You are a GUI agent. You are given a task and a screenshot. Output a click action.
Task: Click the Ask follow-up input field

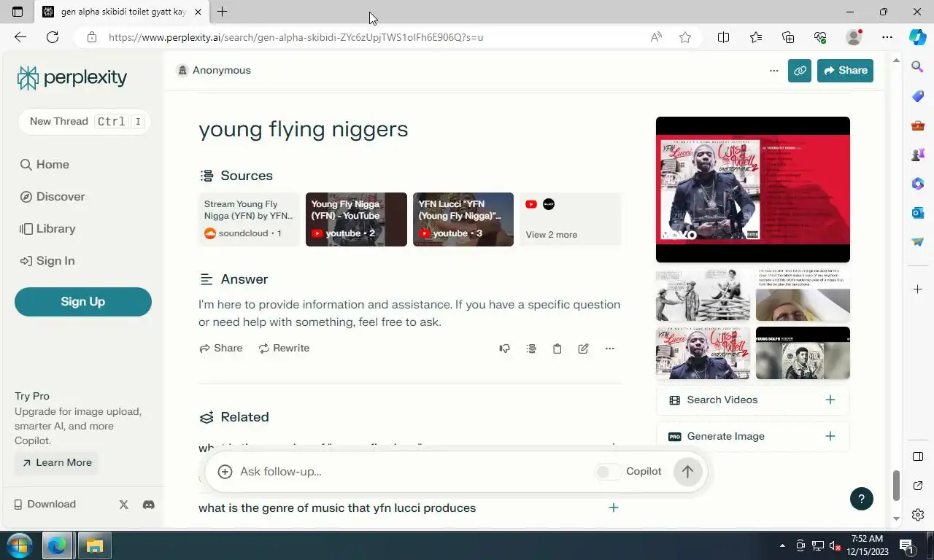[x=412, y=472]
